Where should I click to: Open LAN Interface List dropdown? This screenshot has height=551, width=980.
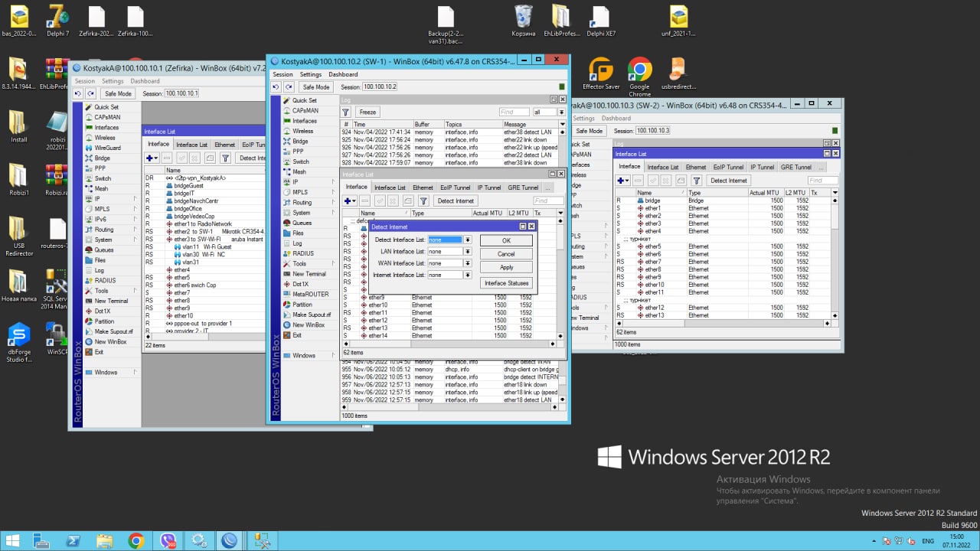[467, 251]
